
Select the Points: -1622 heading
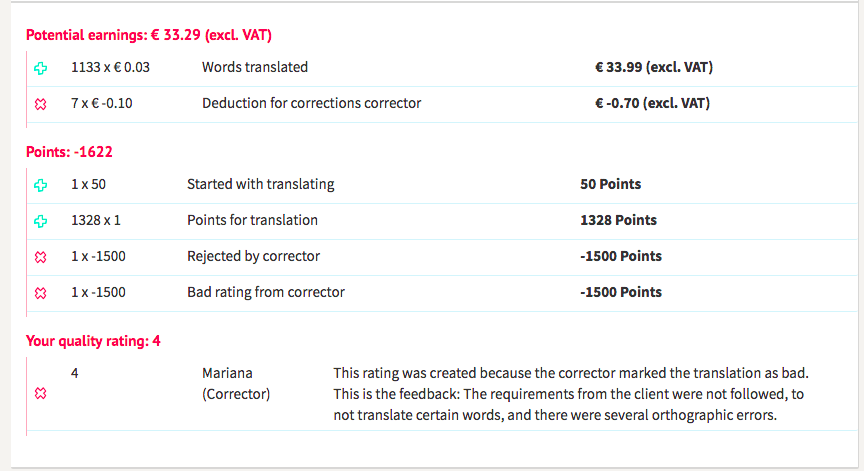(x=69, y=152)
